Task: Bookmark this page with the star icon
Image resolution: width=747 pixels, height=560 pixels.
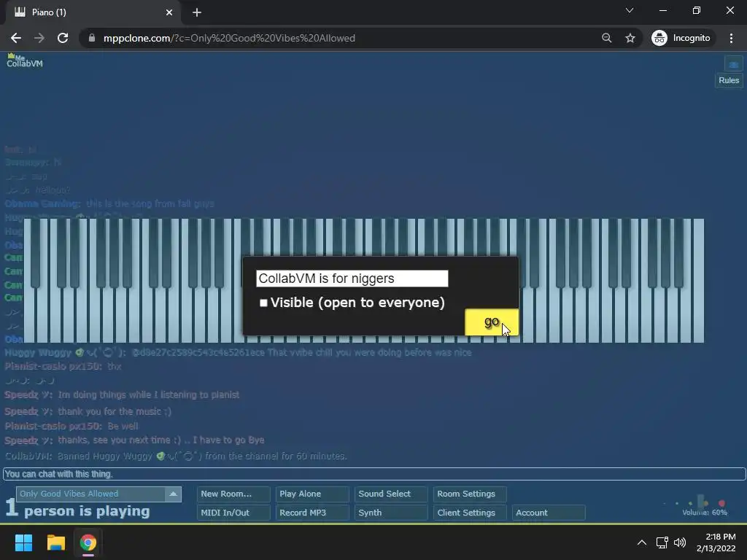Action: pos(630,38)
